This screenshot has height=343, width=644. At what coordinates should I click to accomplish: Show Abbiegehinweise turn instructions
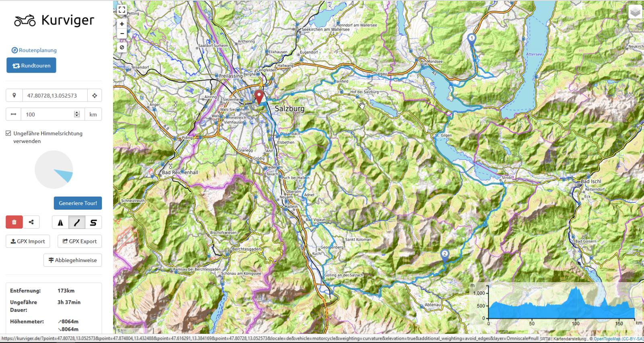tap(73, 260)
